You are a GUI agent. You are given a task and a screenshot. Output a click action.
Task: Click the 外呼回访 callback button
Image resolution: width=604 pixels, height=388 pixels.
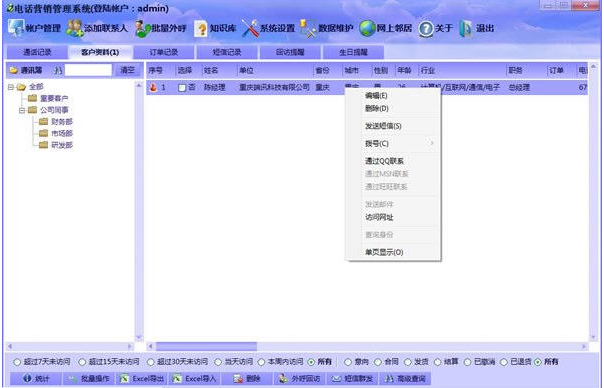(x=300, y=378)
